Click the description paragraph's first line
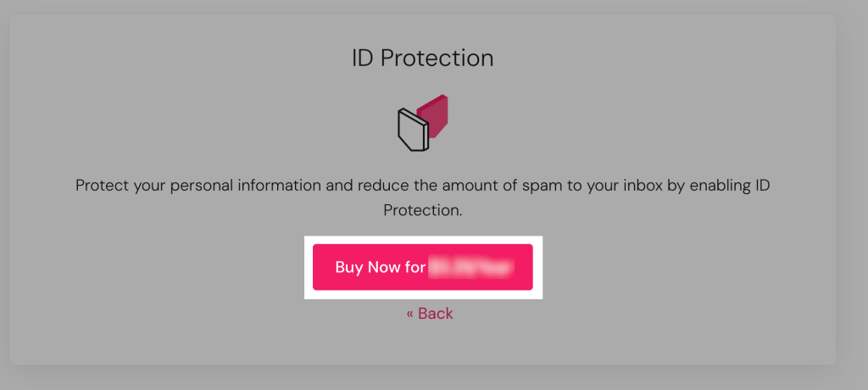Screen dimensions: 868x390 point(422,185)
